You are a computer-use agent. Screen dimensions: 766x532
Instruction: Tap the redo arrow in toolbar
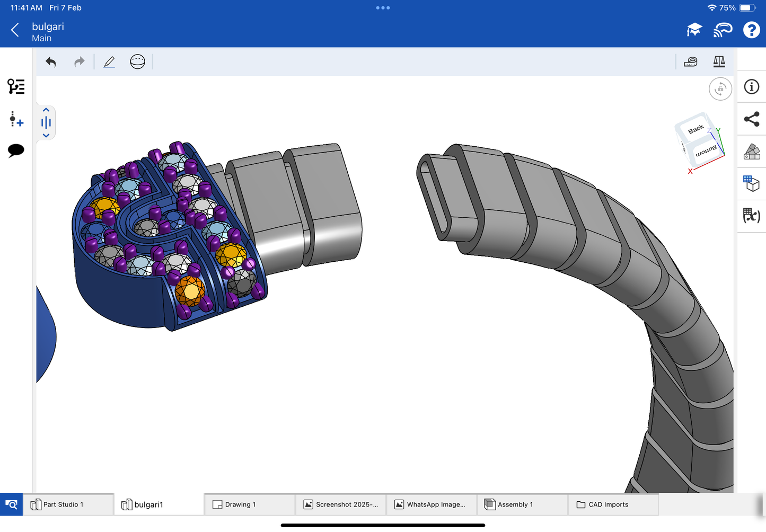[x=79, y=62]
